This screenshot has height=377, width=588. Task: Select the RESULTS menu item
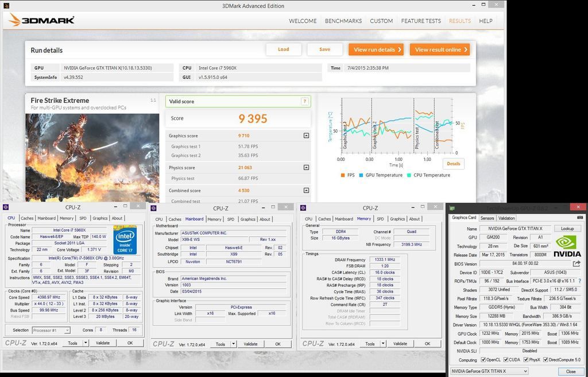460,21
